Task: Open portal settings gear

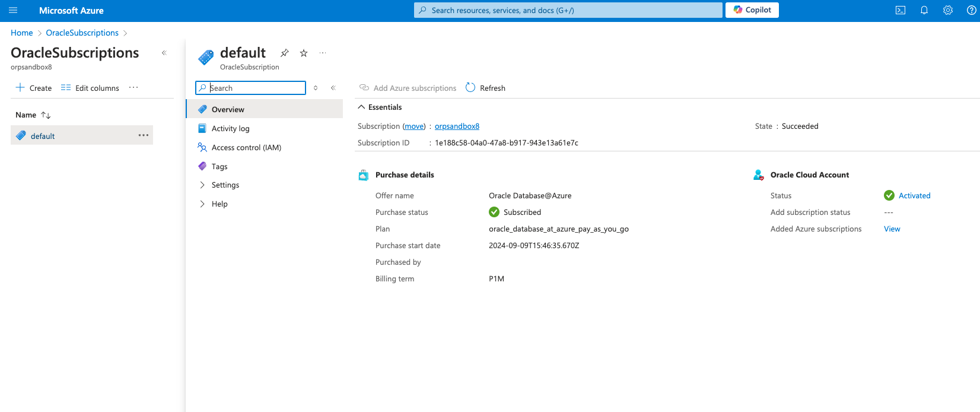Action: (948, 10)
